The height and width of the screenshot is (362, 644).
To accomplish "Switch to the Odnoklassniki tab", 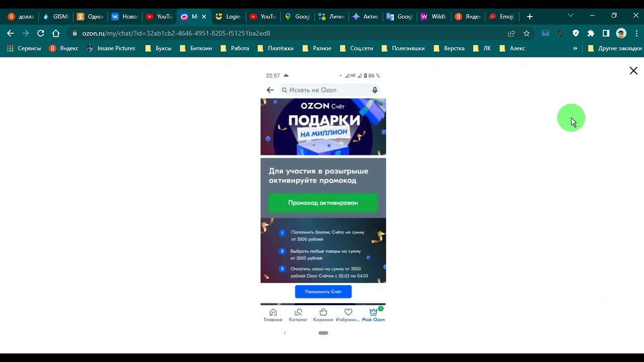I will click(90, 17).
